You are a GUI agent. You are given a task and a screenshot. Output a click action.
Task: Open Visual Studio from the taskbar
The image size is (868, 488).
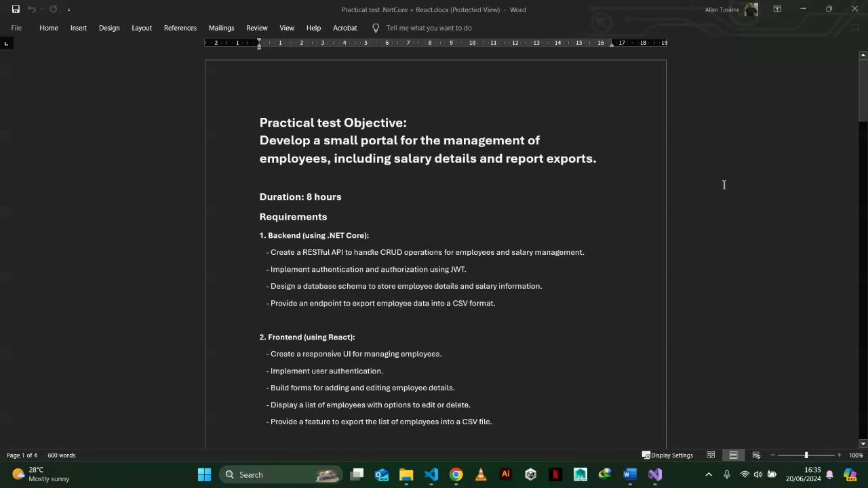(654, 474)
